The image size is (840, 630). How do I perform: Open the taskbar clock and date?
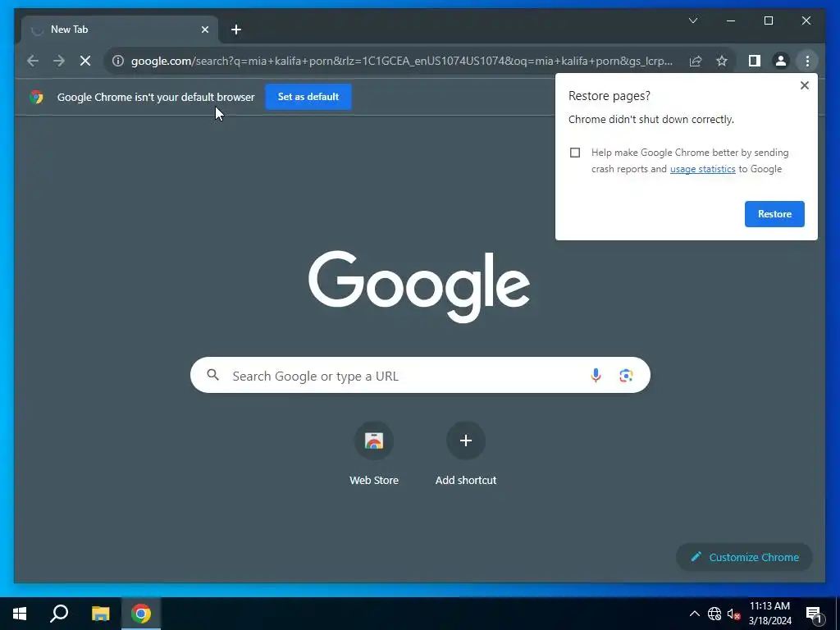point(769,614)
